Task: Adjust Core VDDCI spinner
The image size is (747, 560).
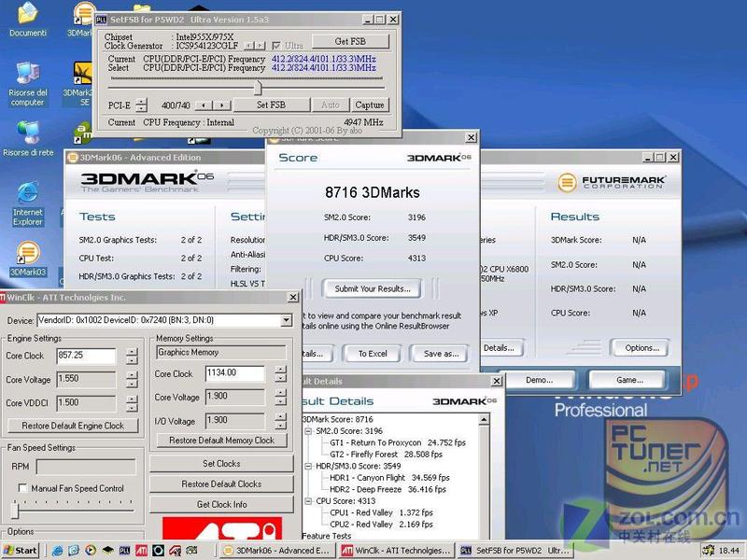Action: [x=132, y=403]
